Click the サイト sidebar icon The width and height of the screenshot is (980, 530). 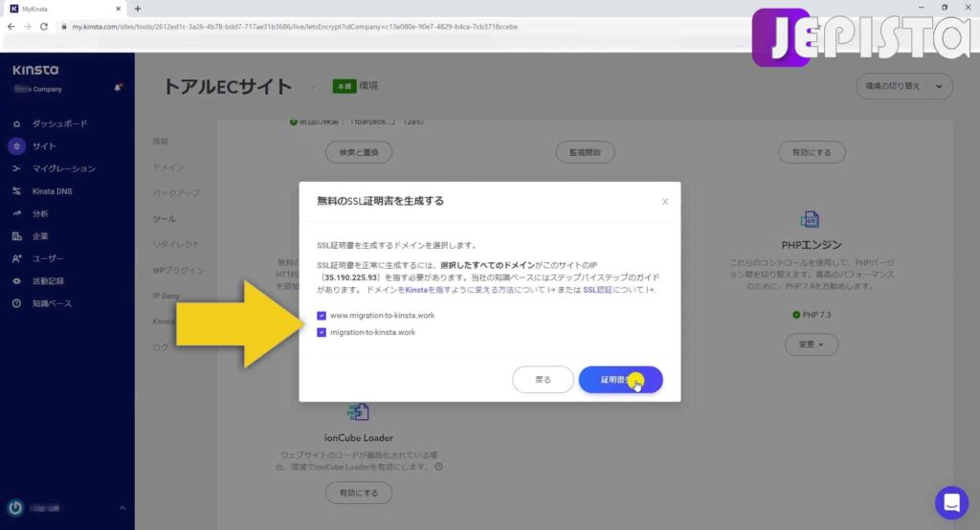17,146
